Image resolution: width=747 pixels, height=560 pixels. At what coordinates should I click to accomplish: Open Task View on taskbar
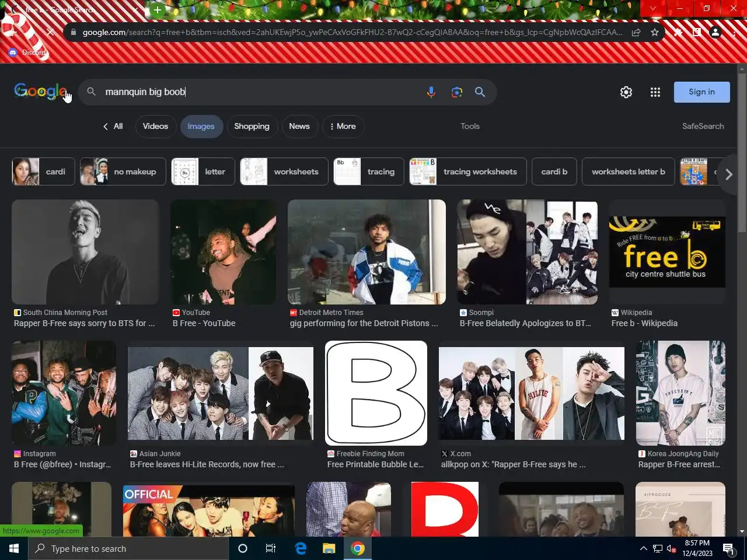point(271,548)
